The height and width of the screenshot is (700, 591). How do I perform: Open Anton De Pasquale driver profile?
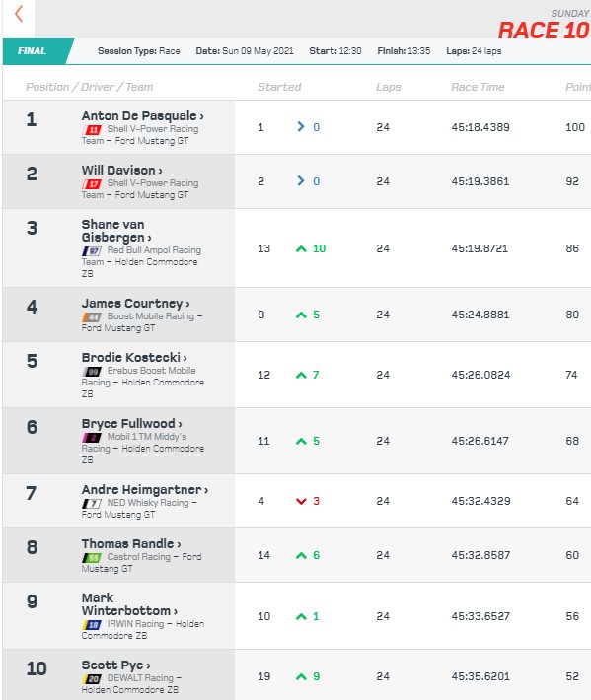142,116
